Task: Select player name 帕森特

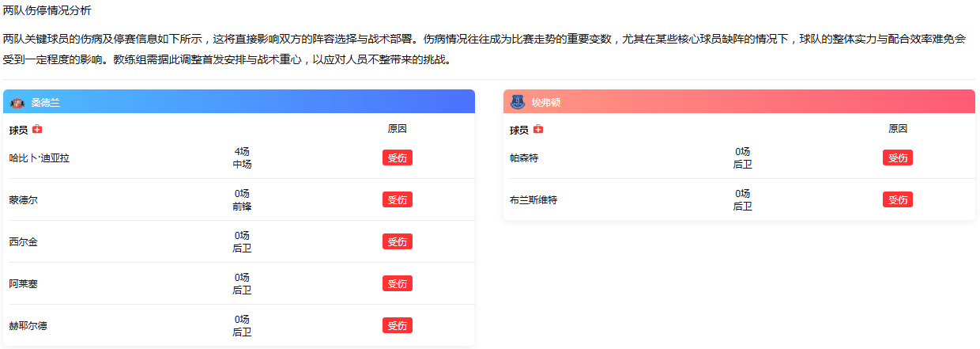Action: [x=524, y=158]
